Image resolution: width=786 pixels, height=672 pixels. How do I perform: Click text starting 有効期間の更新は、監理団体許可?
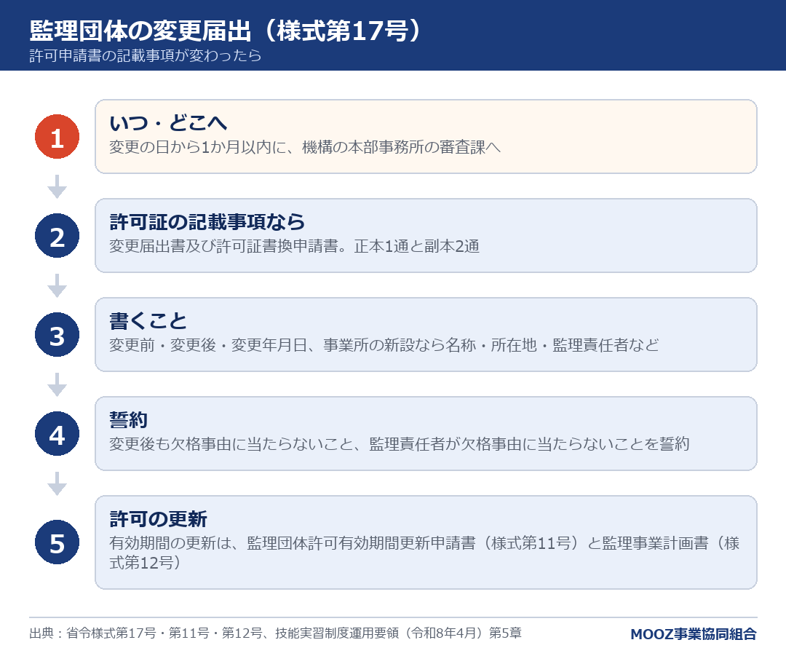point(424,553)
